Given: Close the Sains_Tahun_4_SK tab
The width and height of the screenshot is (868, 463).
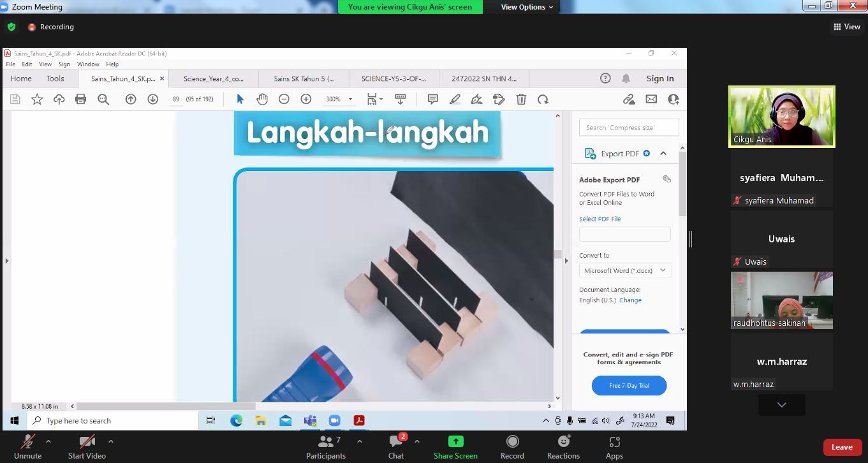Looking at the screenshot, I should coord(162,79).
